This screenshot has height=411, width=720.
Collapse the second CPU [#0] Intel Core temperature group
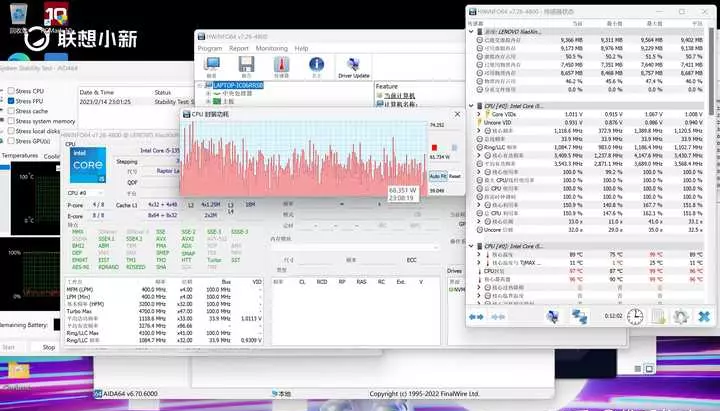pyautogui.click(x=471, y=246)
